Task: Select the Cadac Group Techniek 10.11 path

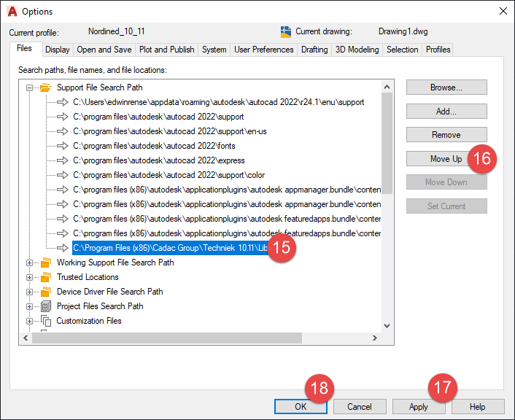Action: click(171, 248)
